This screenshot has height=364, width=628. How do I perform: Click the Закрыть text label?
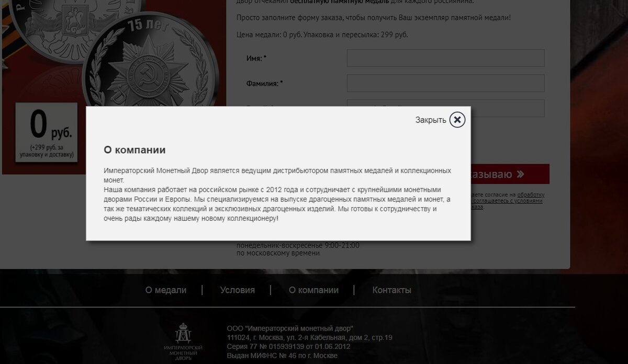coord(431,120)
